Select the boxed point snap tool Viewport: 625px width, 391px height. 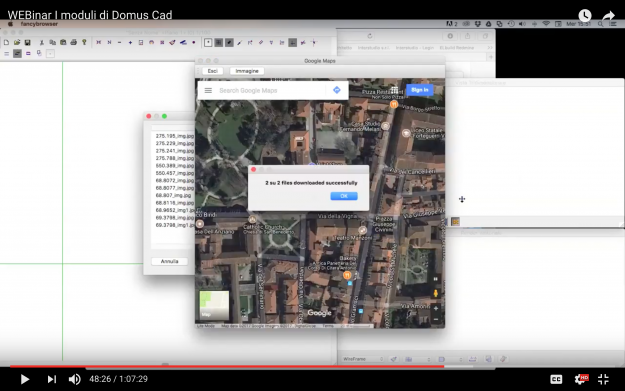tap(208, 42)
